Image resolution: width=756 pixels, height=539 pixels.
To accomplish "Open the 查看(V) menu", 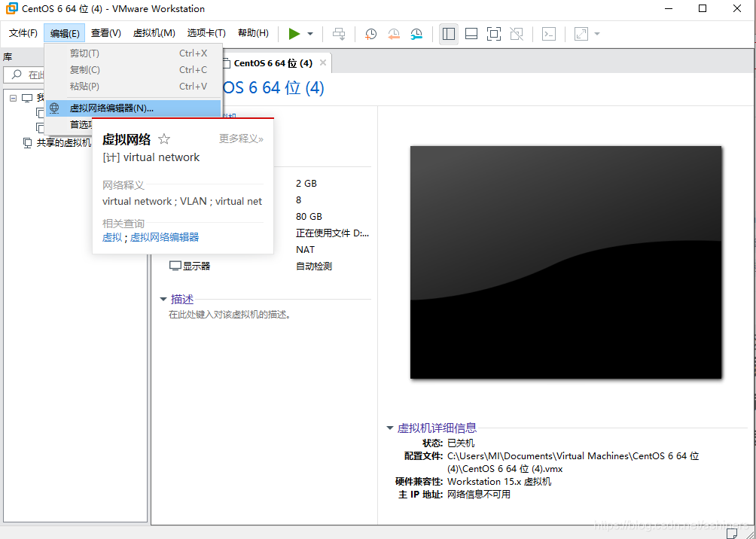I will 106,33.
